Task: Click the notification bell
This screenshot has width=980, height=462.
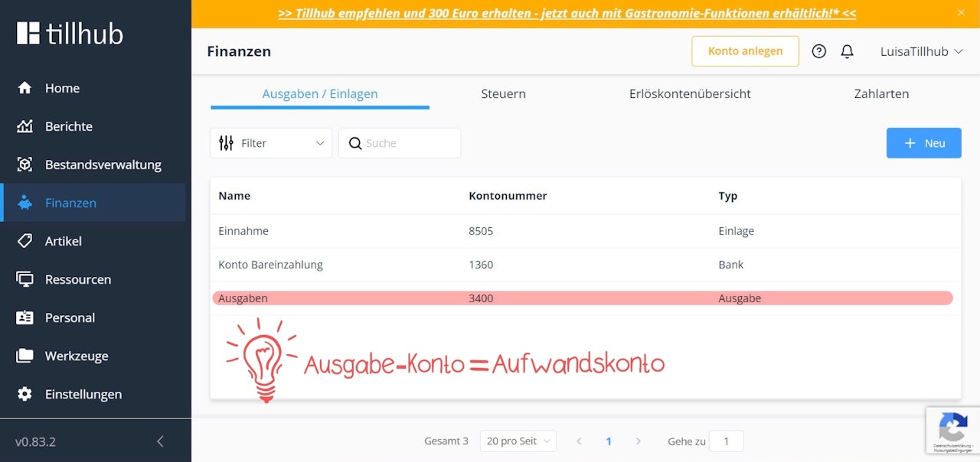Action: 847,51
